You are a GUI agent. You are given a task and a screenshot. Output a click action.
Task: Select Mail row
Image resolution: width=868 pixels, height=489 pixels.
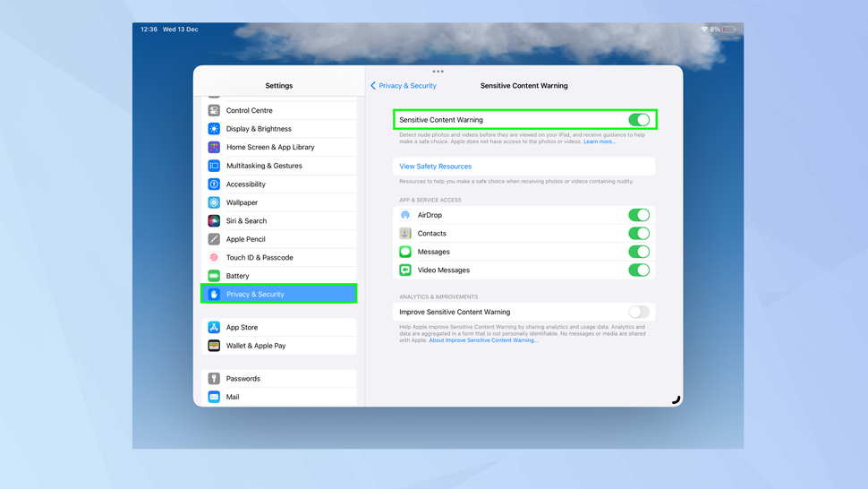279,397
